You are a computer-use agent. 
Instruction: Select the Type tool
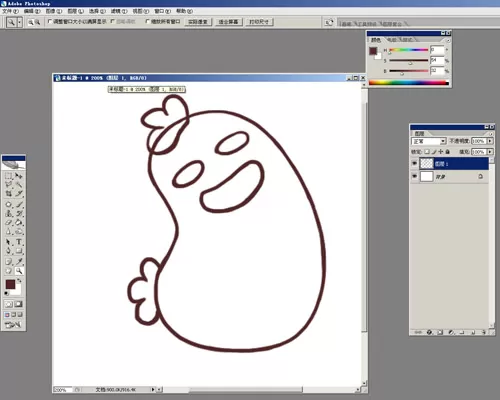(19, 242)
